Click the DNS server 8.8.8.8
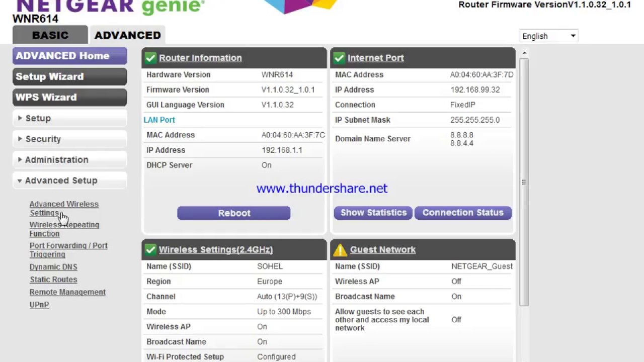Screen dimensions: 644x362 pyautogui.click(x=461, y=135)
